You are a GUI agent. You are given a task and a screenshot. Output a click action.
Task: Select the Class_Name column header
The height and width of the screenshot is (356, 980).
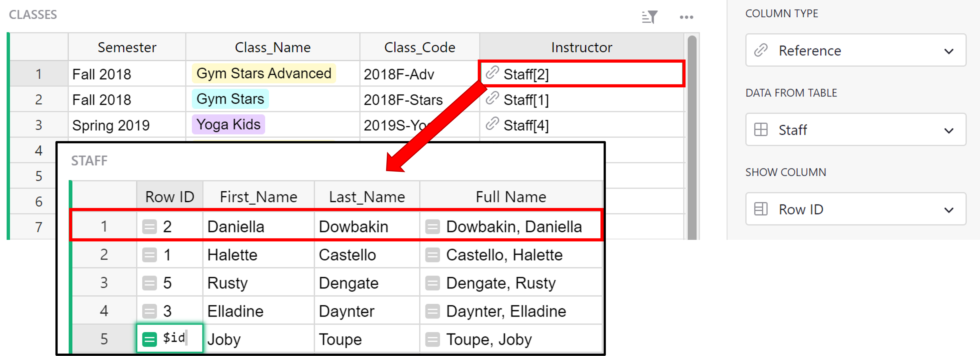point(272,47)
